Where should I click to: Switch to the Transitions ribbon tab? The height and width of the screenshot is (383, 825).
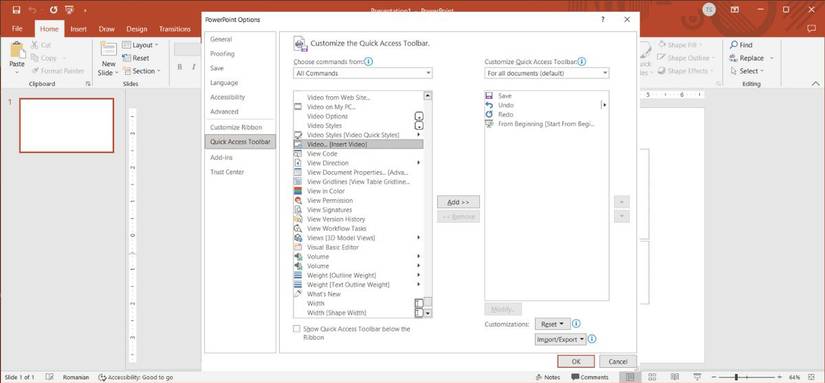pos(175,29)
